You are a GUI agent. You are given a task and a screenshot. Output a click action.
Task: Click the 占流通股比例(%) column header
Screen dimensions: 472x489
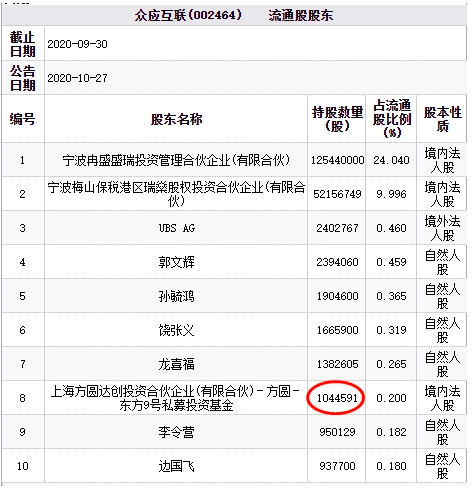coord(392,119)
